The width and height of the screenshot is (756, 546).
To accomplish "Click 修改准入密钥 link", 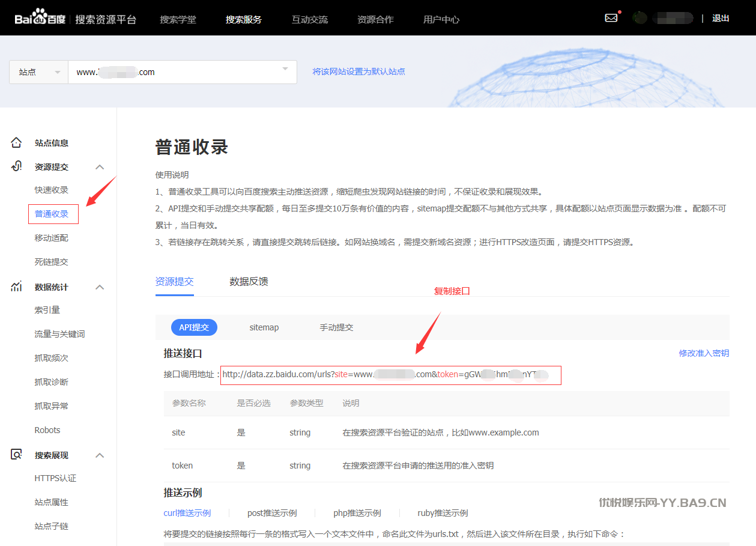I will coord(704,353).
